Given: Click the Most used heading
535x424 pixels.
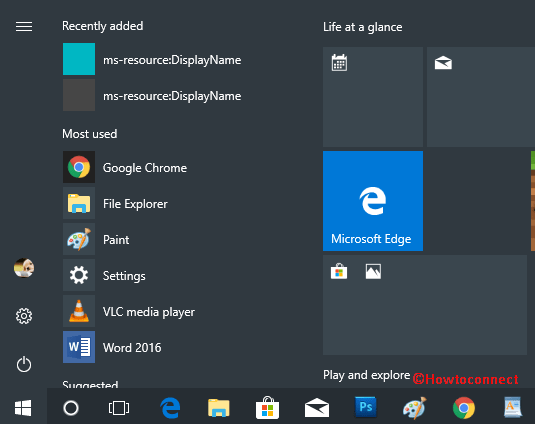Looking at the screenshot, I should coord(90,134).
